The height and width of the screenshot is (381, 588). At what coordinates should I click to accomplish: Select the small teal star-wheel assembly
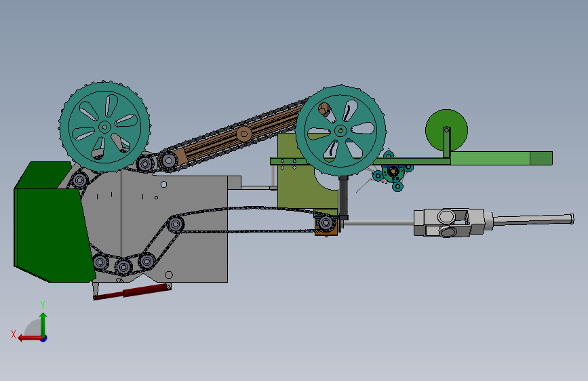click(392, 172)
